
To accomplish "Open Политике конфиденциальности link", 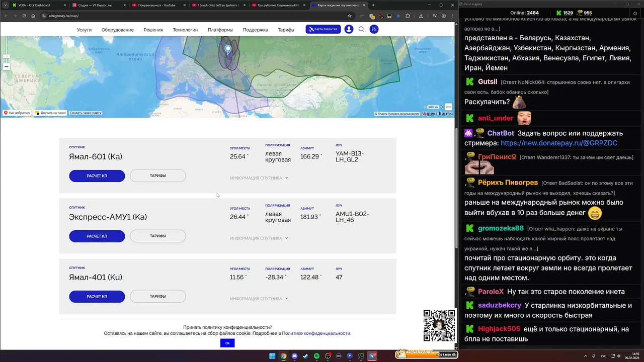I will coord(316,333).
